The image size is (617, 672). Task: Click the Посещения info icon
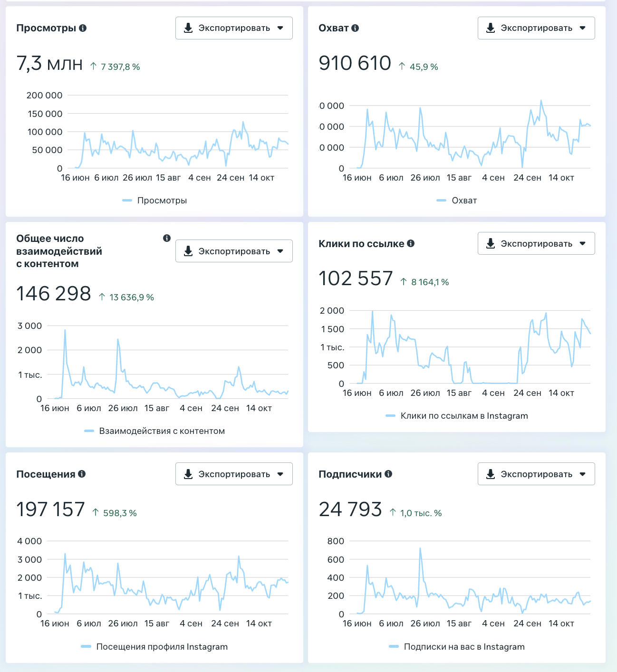[82, 474]
